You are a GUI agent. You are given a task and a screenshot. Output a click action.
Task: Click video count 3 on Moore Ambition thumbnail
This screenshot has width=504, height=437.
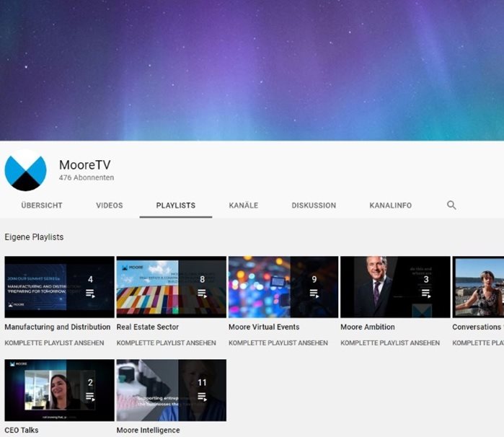pos(426,279)
